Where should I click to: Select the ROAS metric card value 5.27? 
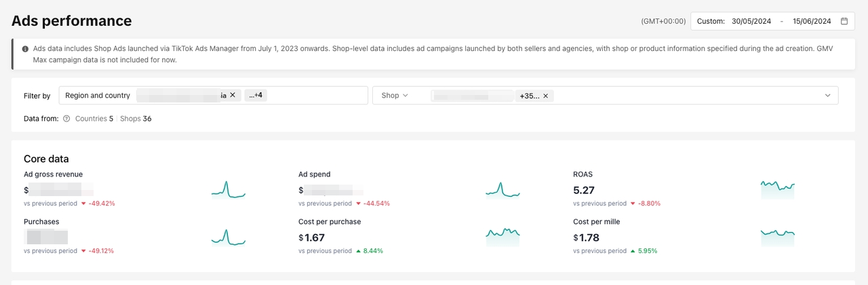coord(584,191)
